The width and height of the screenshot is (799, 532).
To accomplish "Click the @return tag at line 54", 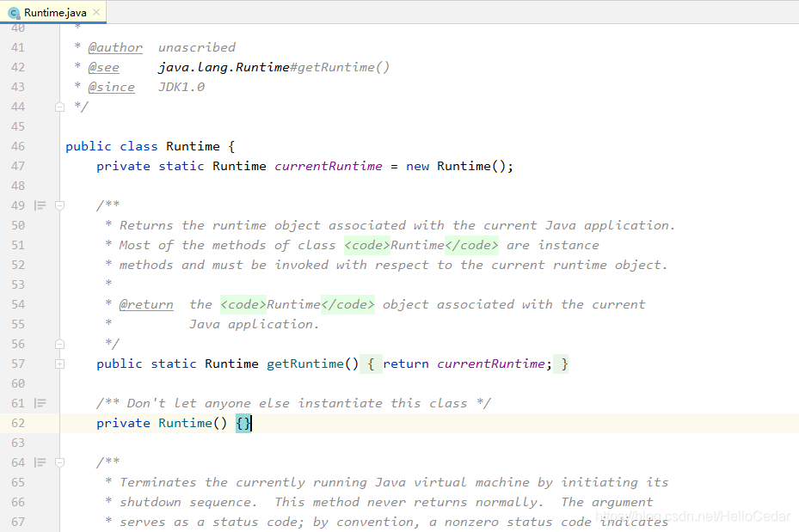I will (145, 304).
